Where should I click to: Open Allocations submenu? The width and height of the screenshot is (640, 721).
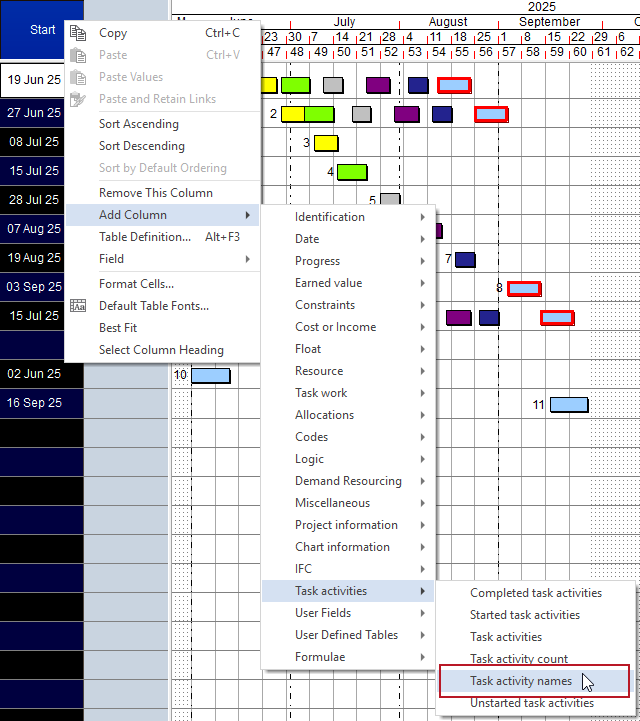tap(348, 415)
